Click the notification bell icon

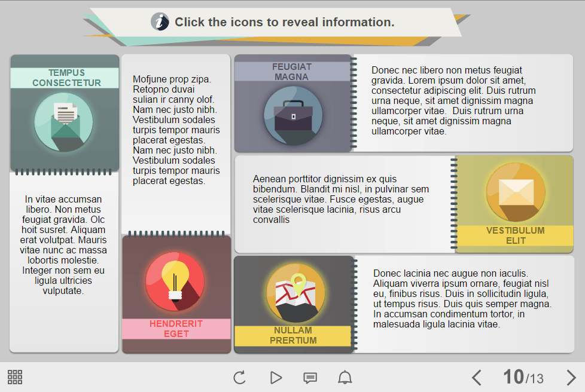click(x=345, y=378)
